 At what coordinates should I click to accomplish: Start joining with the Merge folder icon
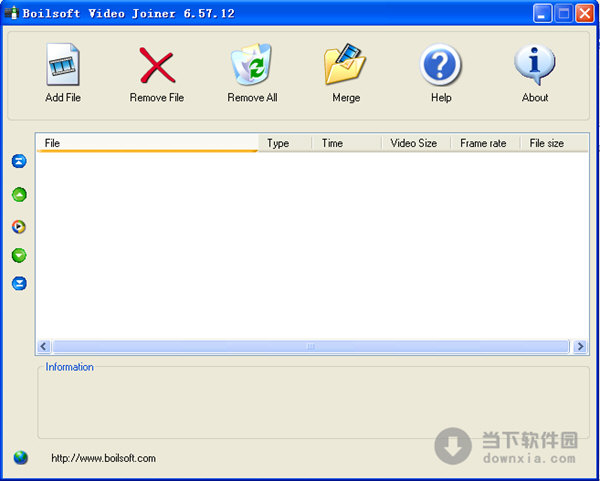(345, 64)
